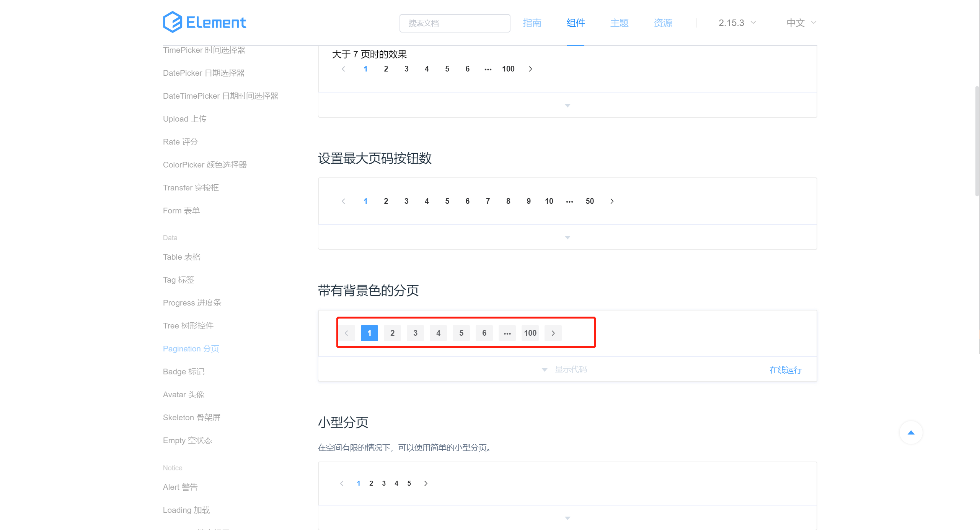Click page 3 in the small pagination
The image size is (980, 530).
[384, 483]
